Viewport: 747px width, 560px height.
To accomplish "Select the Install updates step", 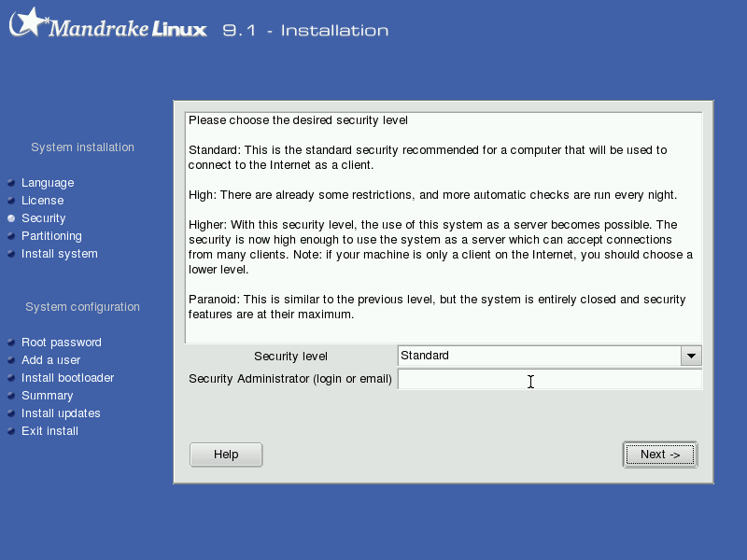I will pos(61,413).
